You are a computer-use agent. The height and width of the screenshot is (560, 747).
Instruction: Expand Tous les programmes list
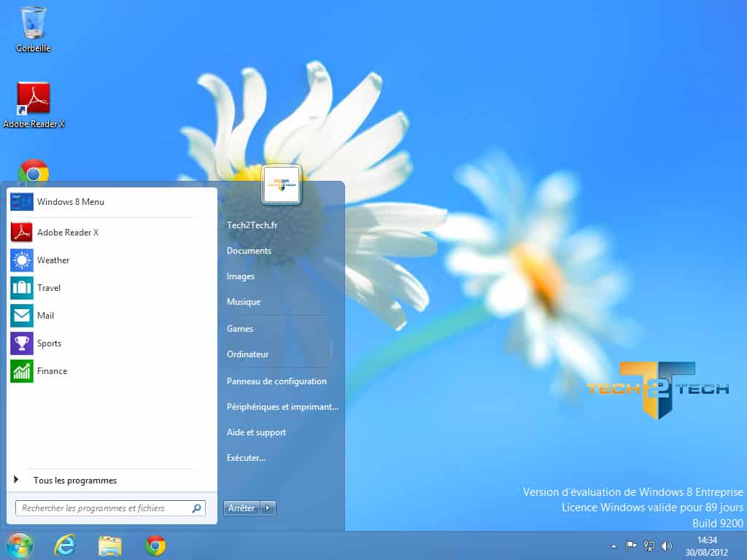pyautogui.click(x=74, y=481)
